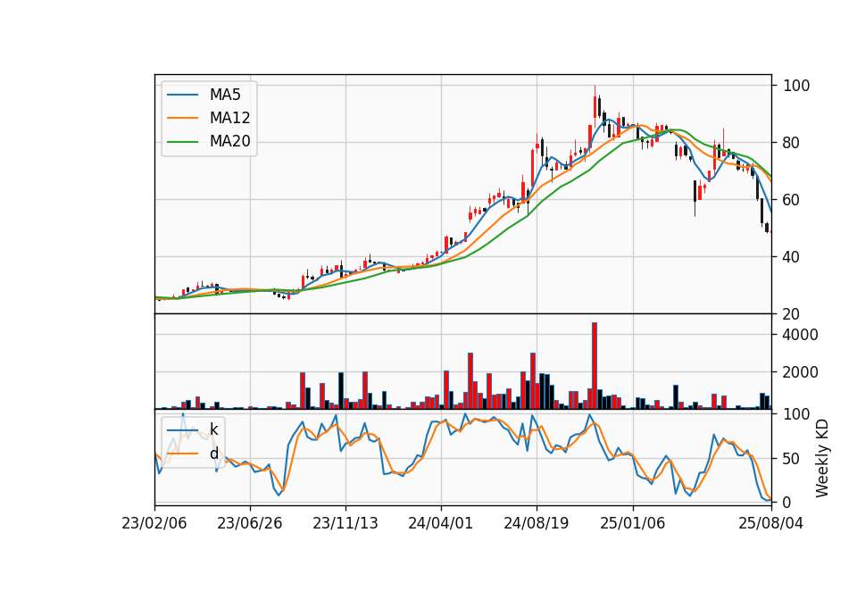The height and width of the screenshot is (616, 857).
Task: Click the 50 tick on KD axis
Action: pos(791,459)
